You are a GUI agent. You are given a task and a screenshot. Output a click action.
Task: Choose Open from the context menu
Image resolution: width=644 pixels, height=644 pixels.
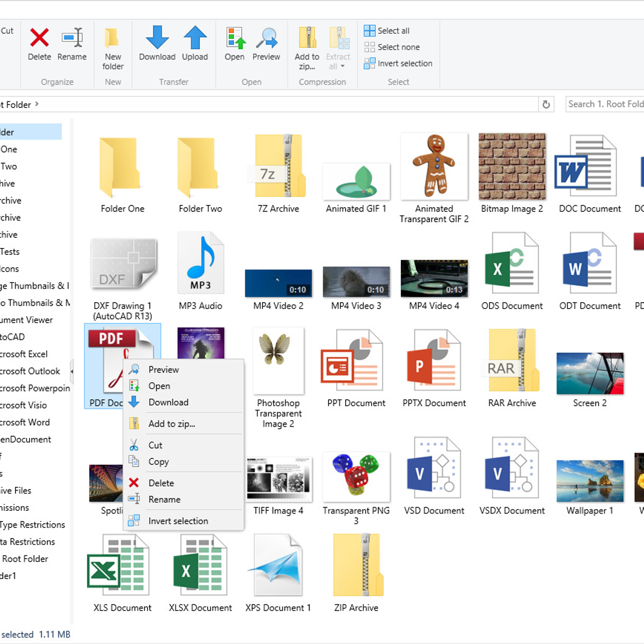coord(184,386)
